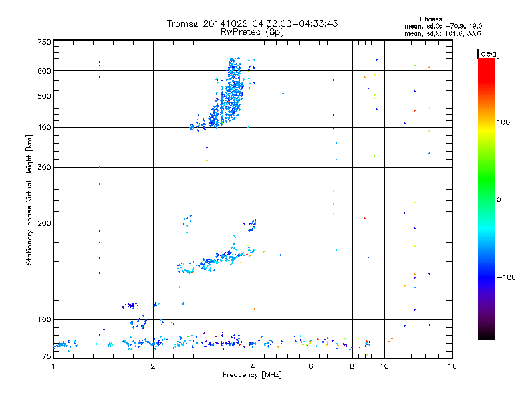Image resolution: width=532 pixels, height=399 pixels.
Task: Click the x-axis label 'Frequency [MHz]'
Action: 252,375
